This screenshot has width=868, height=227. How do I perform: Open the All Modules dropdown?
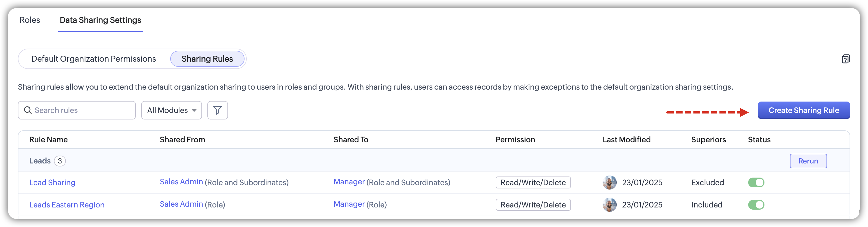pos(172,110)
